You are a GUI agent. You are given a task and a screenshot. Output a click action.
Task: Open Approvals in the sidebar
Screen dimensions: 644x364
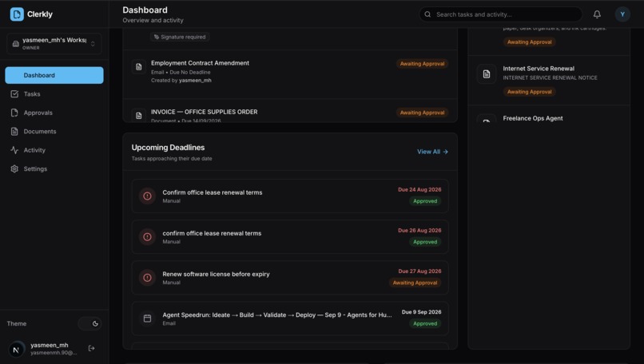coord(54,113)
